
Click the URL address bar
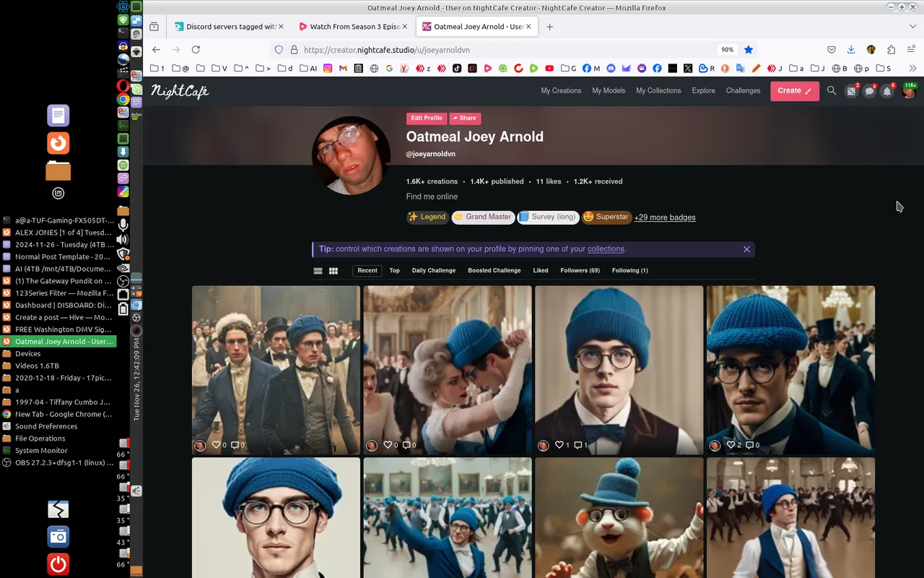click(x=505, y=50)
